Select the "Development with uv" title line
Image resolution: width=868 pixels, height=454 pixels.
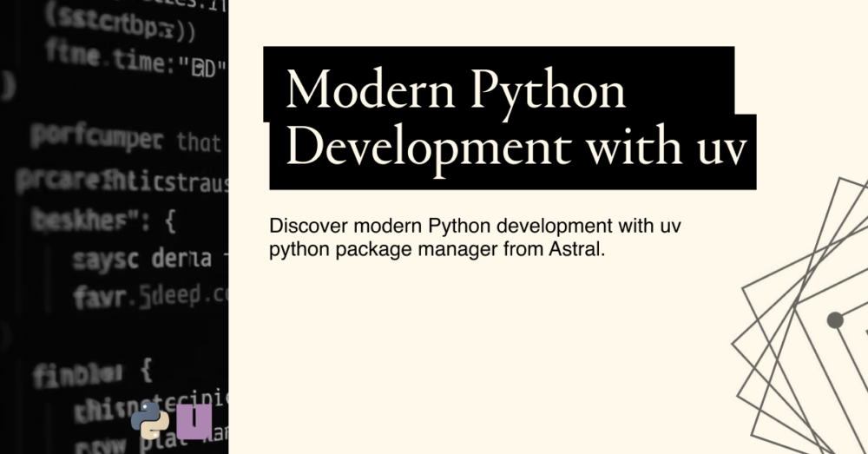(x=516, y=148)
